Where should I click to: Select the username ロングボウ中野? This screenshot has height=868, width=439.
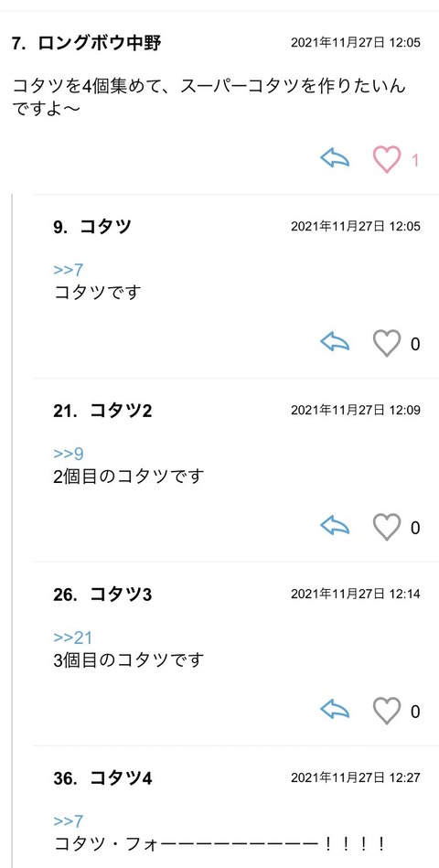click(100, 43)
